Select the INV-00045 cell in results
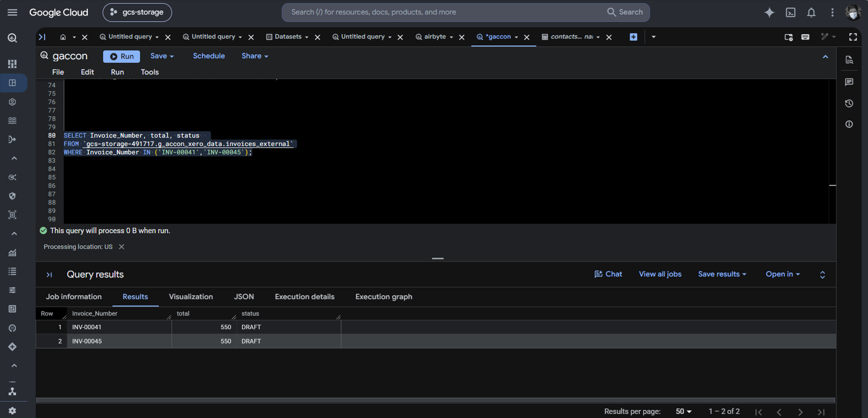 pyautogui.click(x=119, y=341)
